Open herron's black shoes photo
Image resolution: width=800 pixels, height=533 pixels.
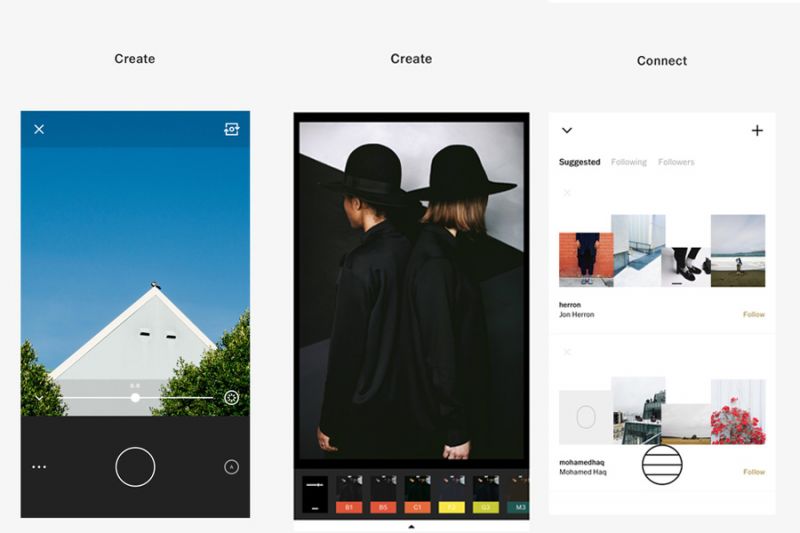tap(686, 267)
